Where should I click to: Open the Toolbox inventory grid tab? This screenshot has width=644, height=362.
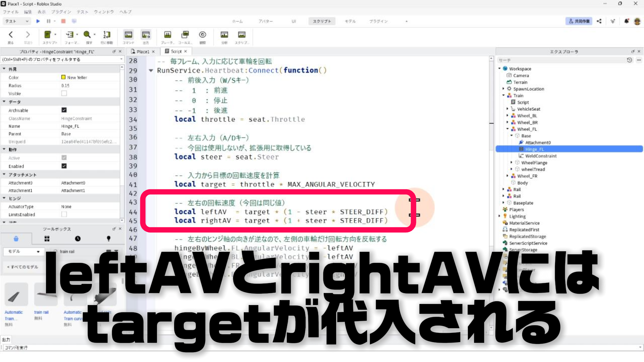point(47,239)
